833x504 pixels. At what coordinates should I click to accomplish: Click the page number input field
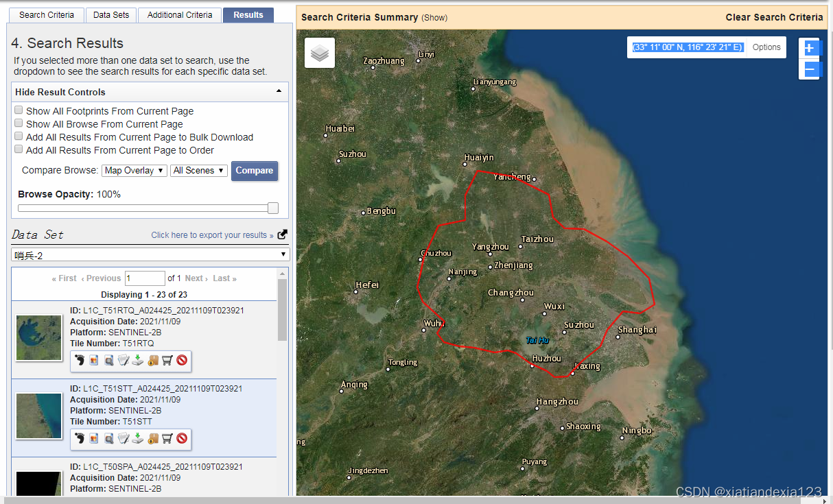145,278
